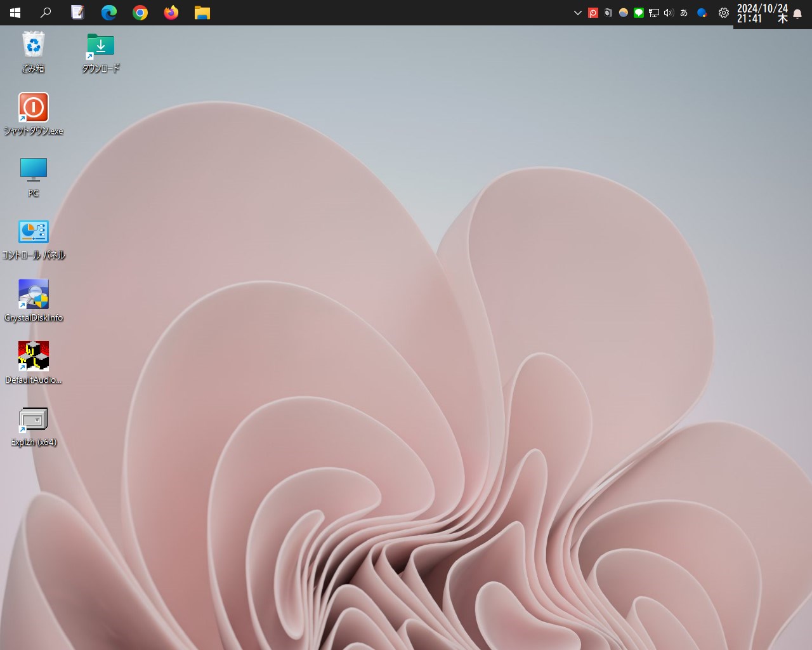Open the calendar from the 2024/10/24 clock

click(x=763, y=13)
